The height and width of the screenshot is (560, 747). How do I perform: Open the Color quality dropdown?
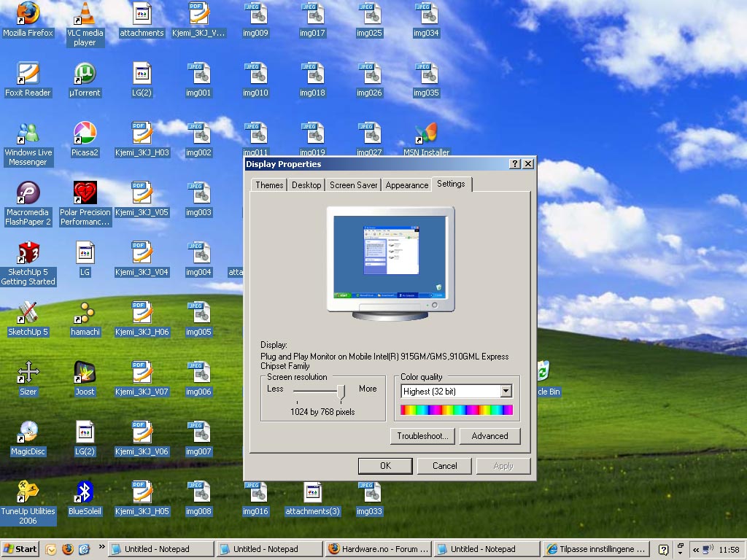(x=506, y=392)
